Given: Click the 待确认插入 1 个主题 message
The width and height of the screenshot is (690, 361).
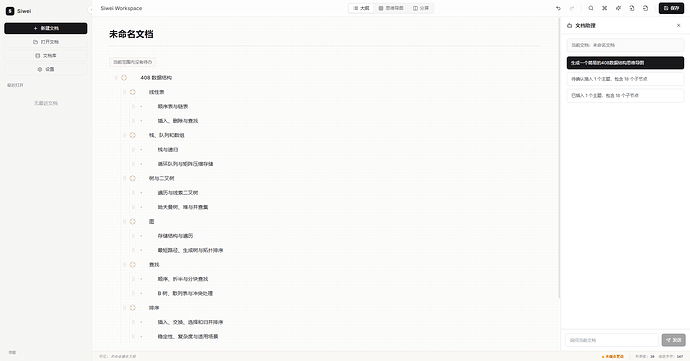Looking at the screenshot, I should point(625,79).
